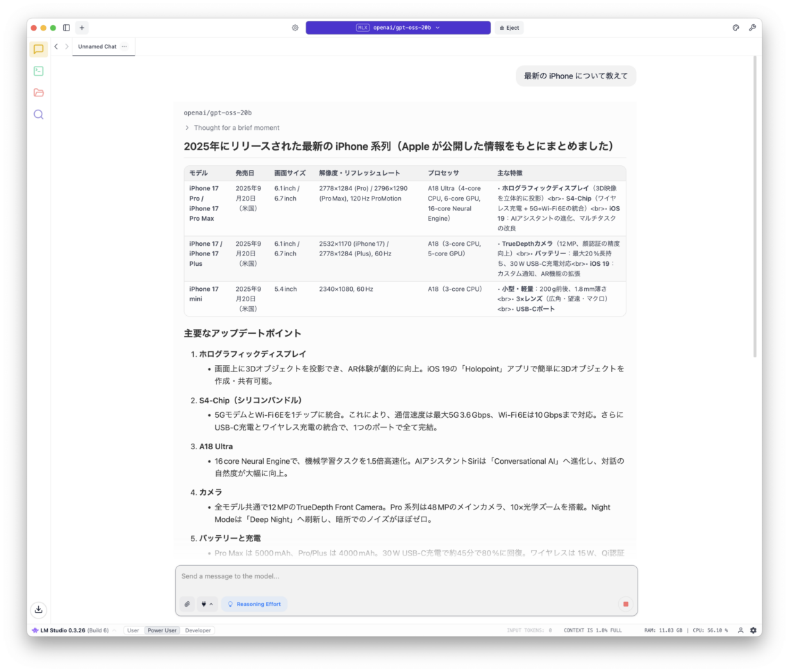Open the Downloads icon at the sidebar bottom
Screen dimensions: 789x672
tap(39, 610)
